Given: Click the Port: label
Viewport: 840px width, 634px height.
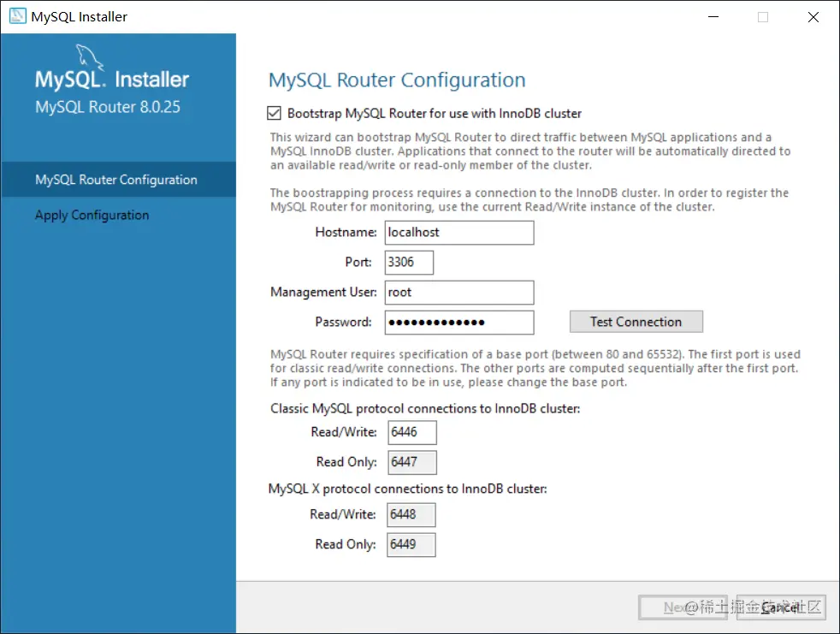Looking at the screenshot, I should pyautogui.click(x=358, y=262).
